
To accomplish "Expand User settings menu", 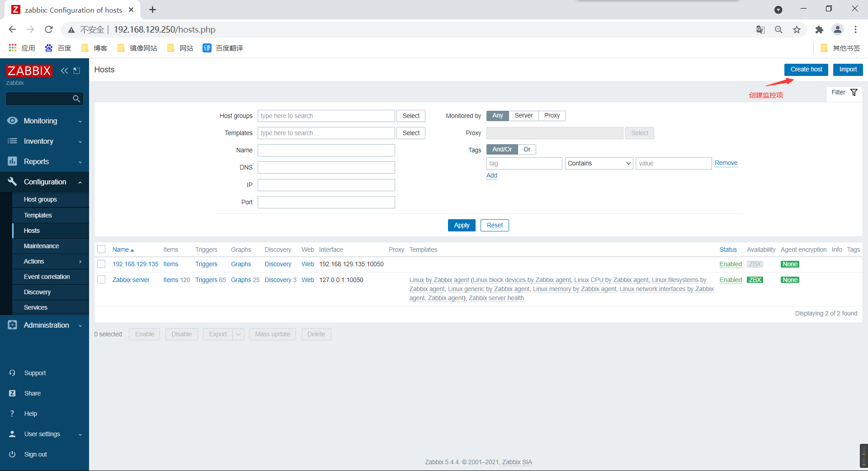I will click(x=80, y=434).
